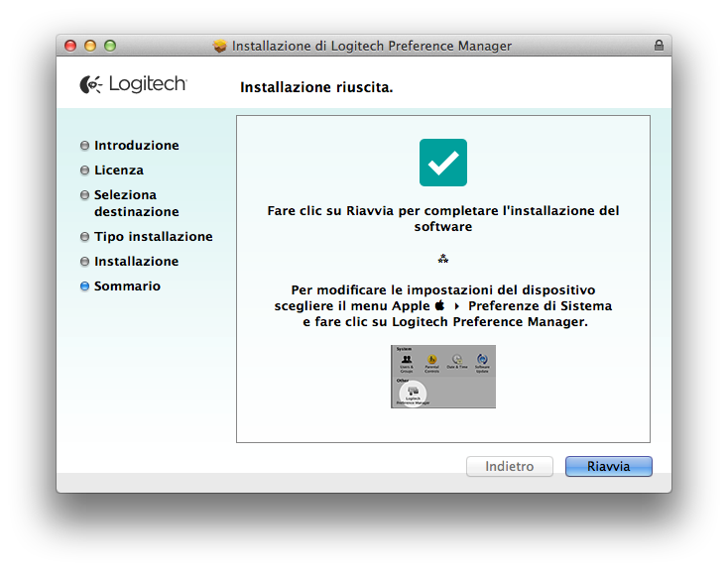The image size is (728, 571).
Task: Click the Riavvia button
Action: click(x=608, y=466)
